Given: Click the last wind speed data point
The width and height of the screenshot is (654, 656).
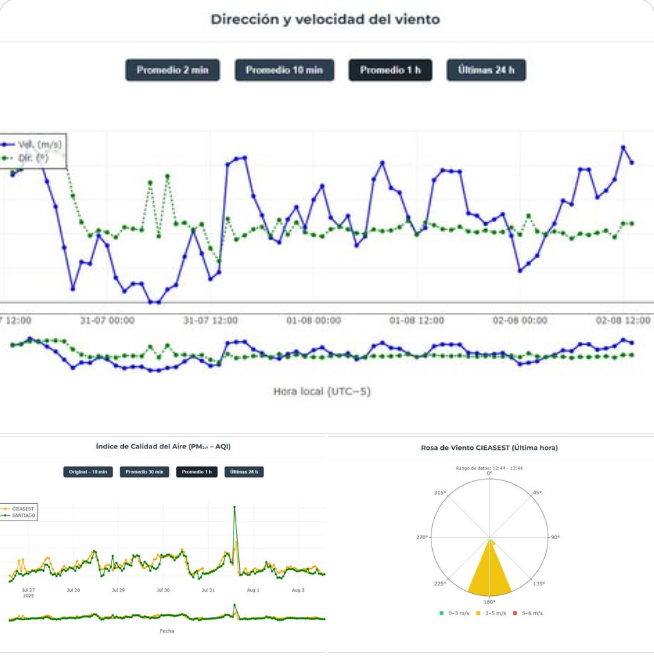Looking at the screenshot, I should pos(631,162).
